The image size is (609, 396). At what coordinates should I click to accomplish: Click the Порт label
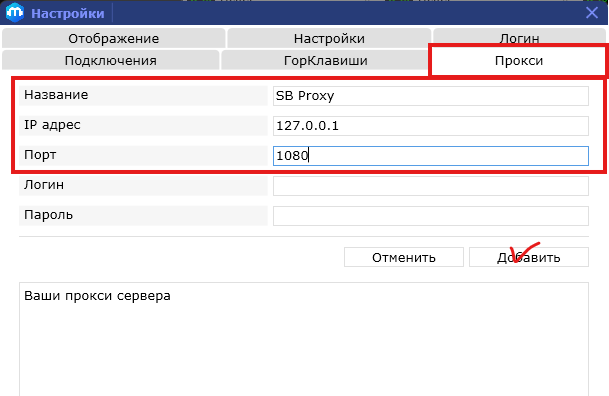tap(40, 155)
